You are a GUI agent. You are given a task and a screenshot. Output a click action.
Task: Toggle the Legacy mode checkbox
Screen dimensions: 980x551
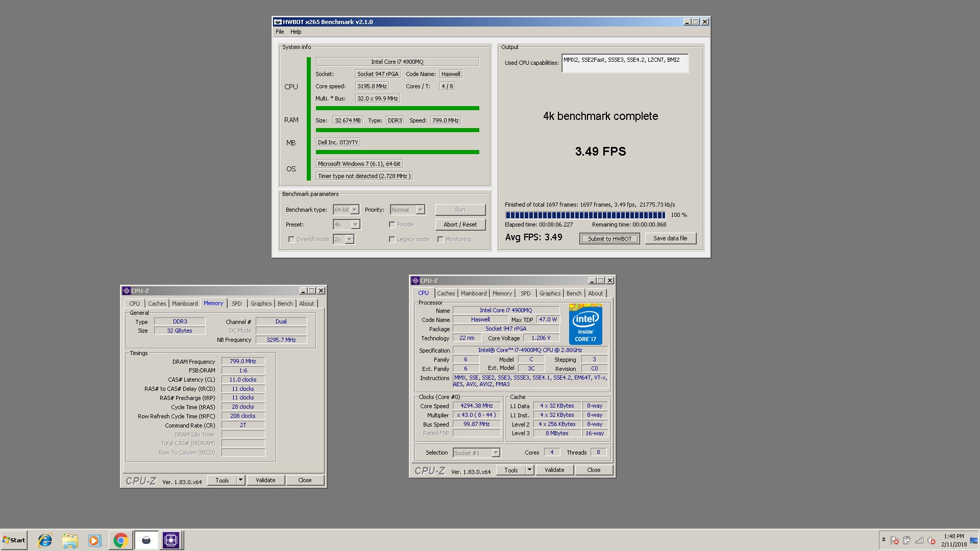(x=392, y=239)
